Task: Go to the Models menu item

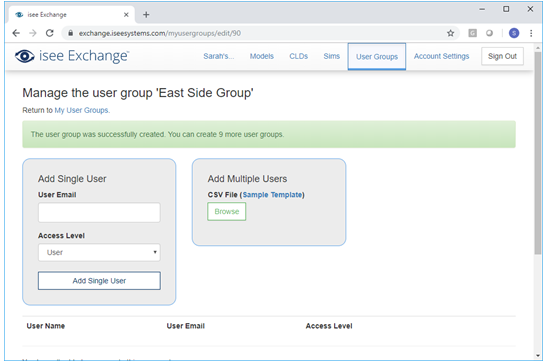Action: [261, 56]
